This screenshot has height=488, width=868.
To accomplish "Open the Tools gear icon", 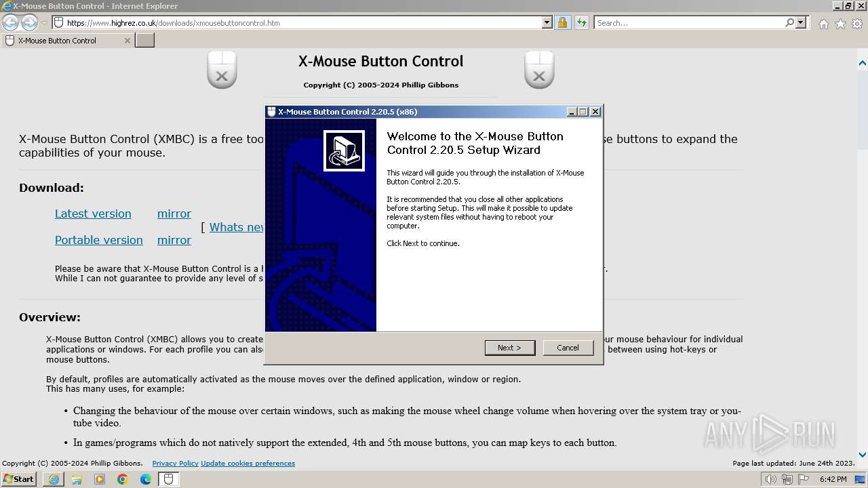I will pyautogui.click(x=857, y=24).
